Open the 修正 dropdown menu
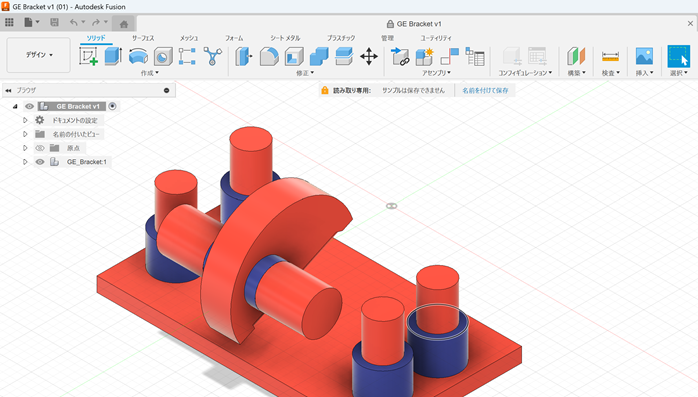The height and width of the screenshot is (397, 698). 305,73
